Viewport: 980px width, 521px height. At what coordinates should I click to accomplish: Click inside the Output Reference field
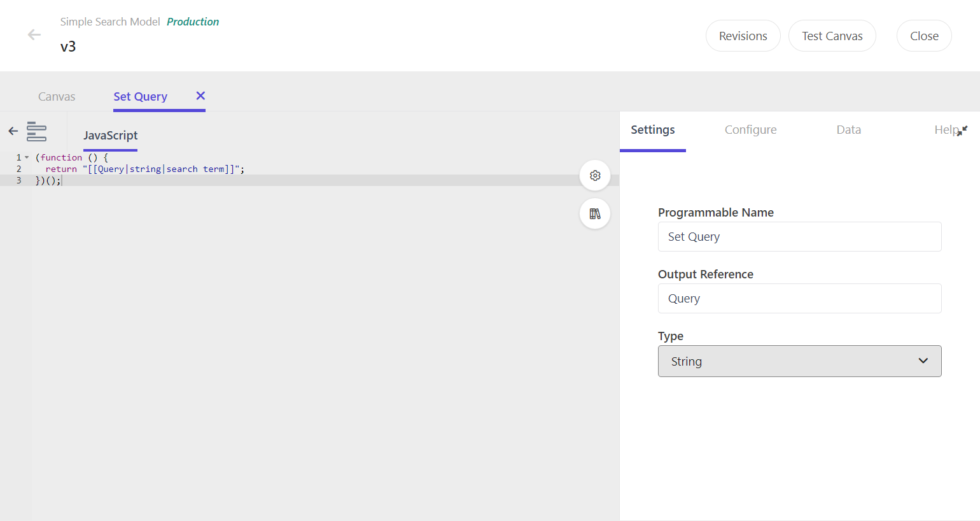click(799, 298)
